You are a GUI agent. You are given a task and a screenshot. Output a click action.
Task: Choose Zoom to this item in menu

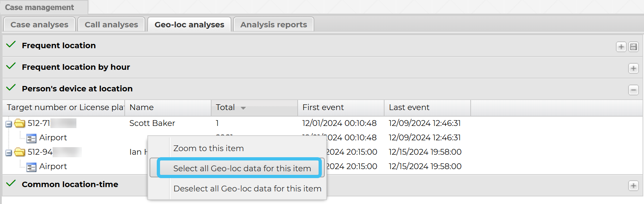208,148
